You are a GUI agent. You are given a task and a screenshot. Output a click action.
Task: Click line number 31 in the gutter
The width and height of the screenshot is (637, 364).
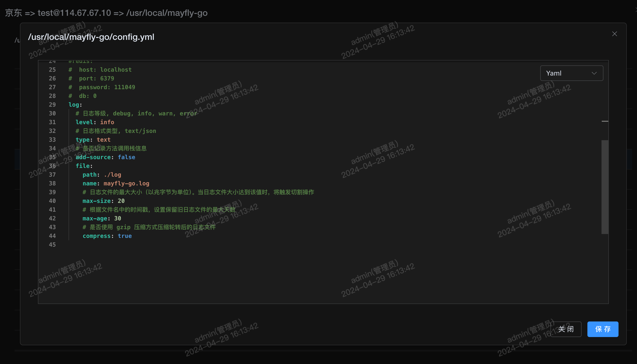click(x=52, y=122)
